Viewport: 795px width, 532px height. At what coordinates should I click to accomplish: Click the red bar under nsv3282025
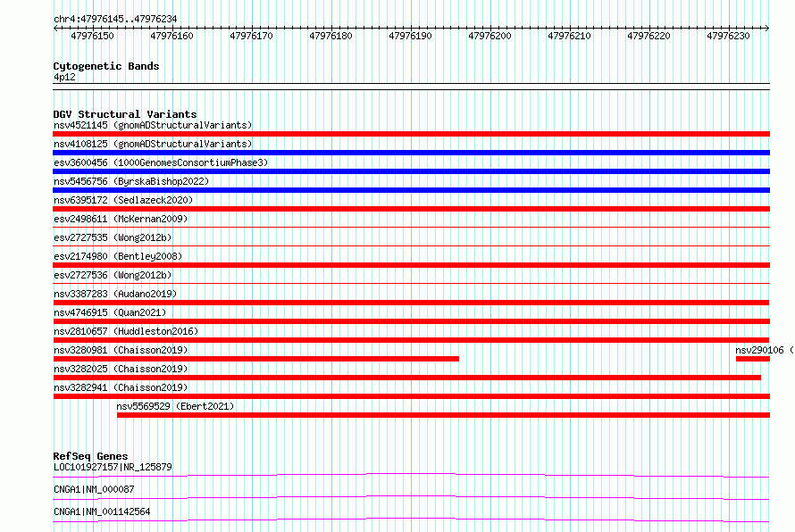point(407,378)
